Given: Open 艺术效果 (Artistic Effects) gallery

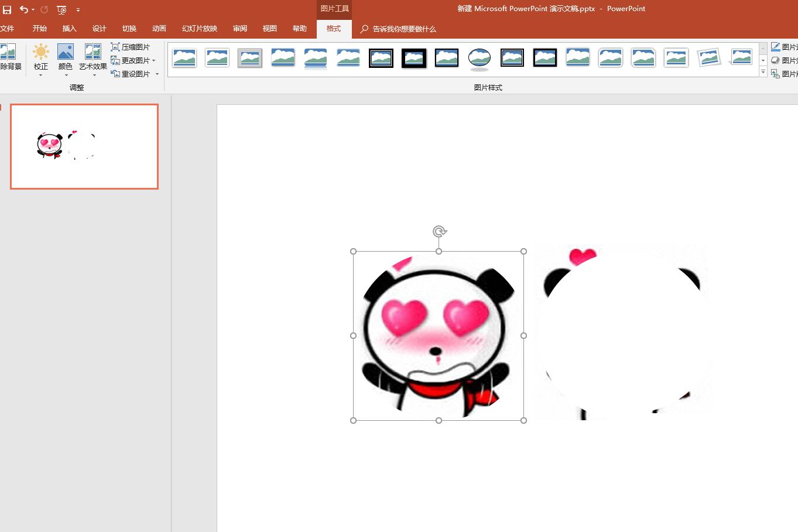Looking at the screenshot, I should click(93, 59).
